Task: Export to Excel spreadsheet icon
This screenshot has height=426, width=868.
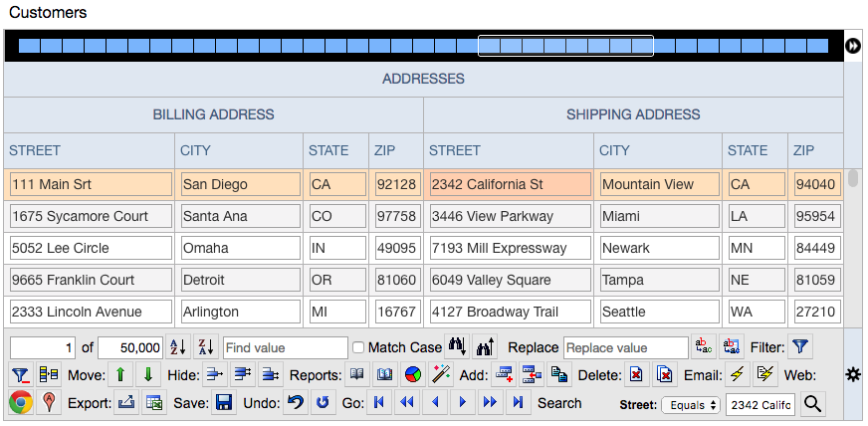Action: [154, 403]
